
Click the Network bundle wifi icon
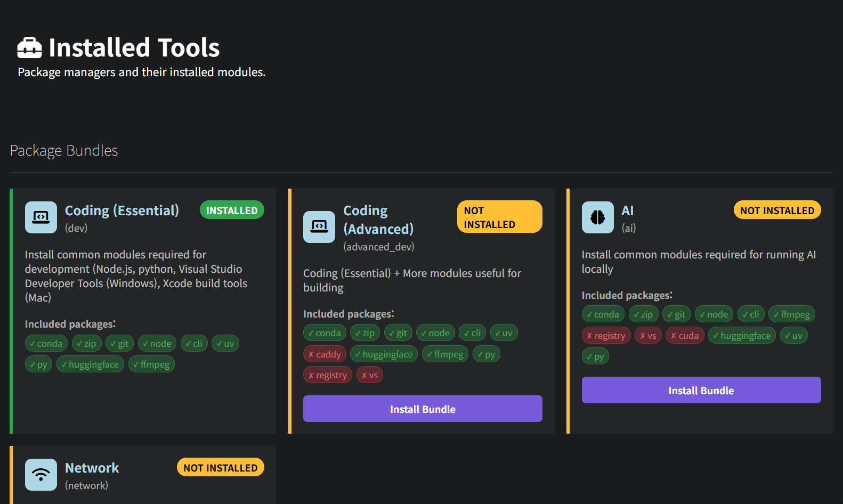click(x=41, y=475)
